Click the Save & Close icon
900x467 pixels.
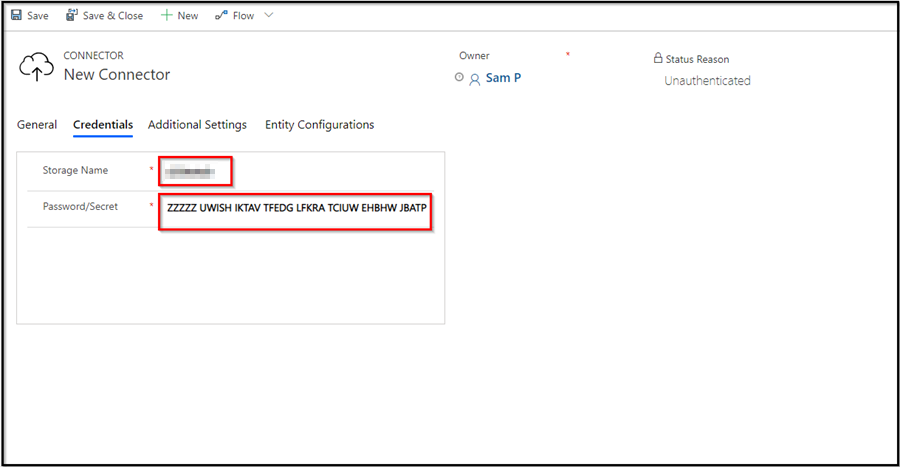(x=72, y=16)
